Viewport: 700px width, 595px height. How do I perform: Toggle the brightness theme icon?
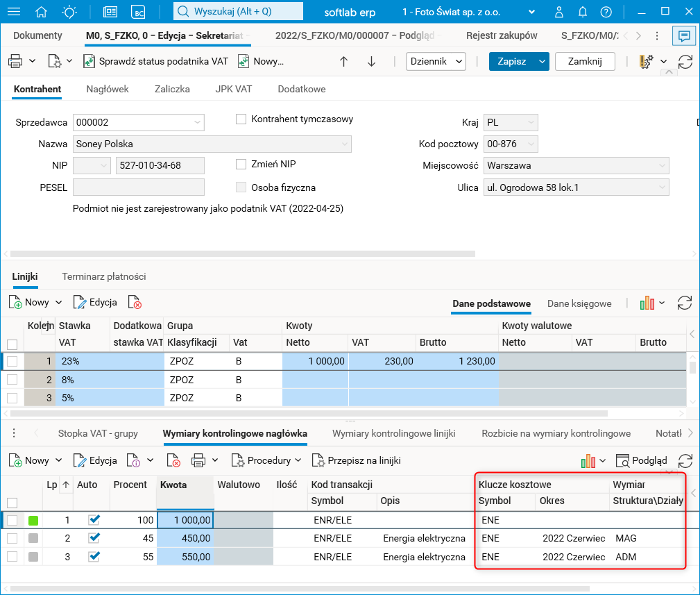69,12
